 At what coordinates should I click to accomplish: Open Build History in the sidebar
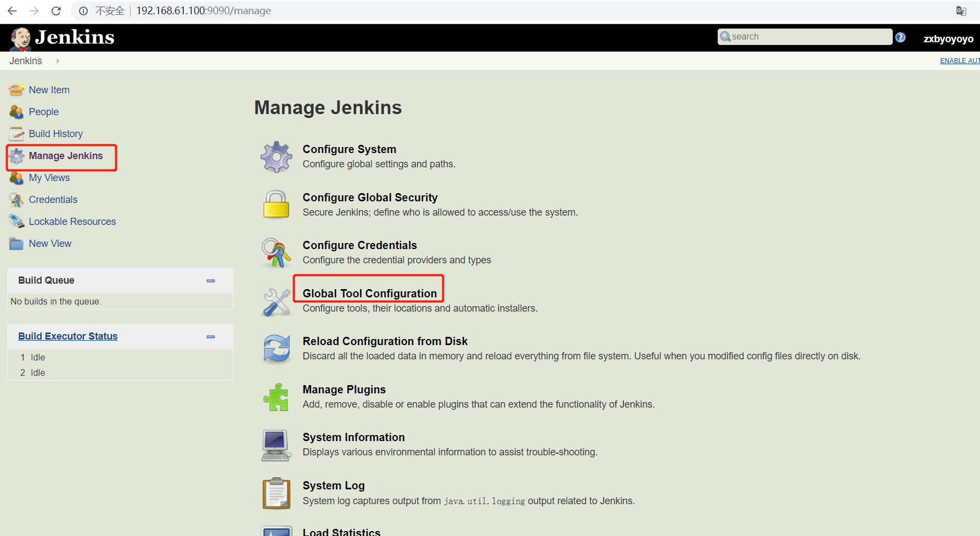click(56, 134)
